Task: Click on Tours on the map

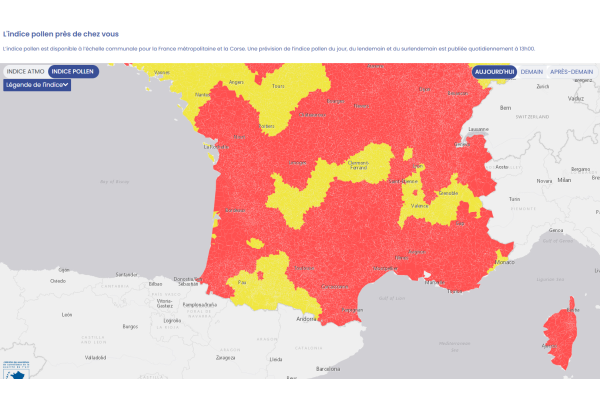Action: 278,87
